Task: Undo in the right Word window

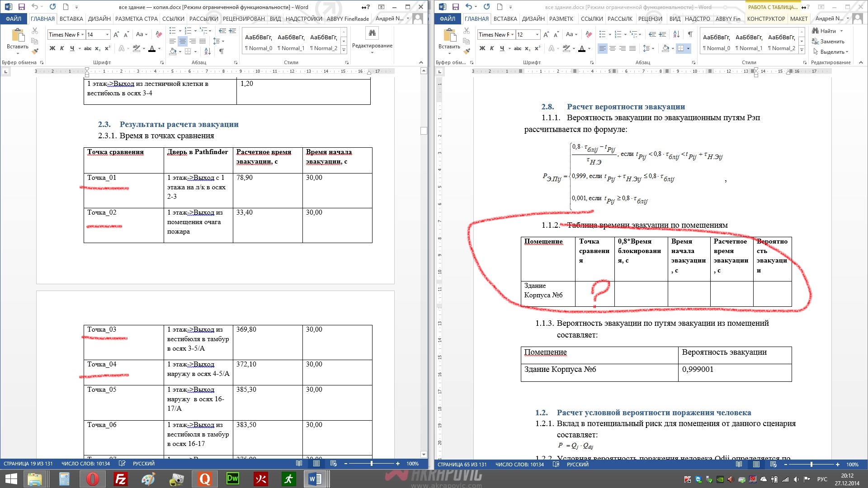Action: [469, 7]
